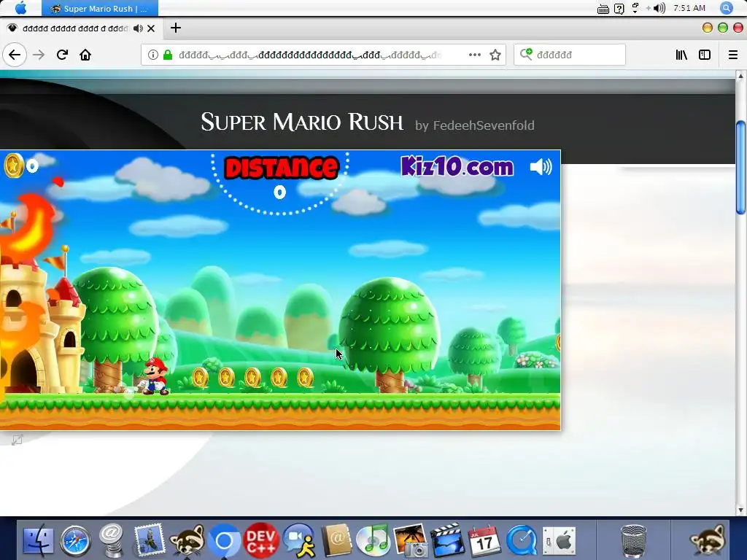Click the blue vertical scrollbar thumb
This screenshot has width=747, height=560.
coord(741,168)
